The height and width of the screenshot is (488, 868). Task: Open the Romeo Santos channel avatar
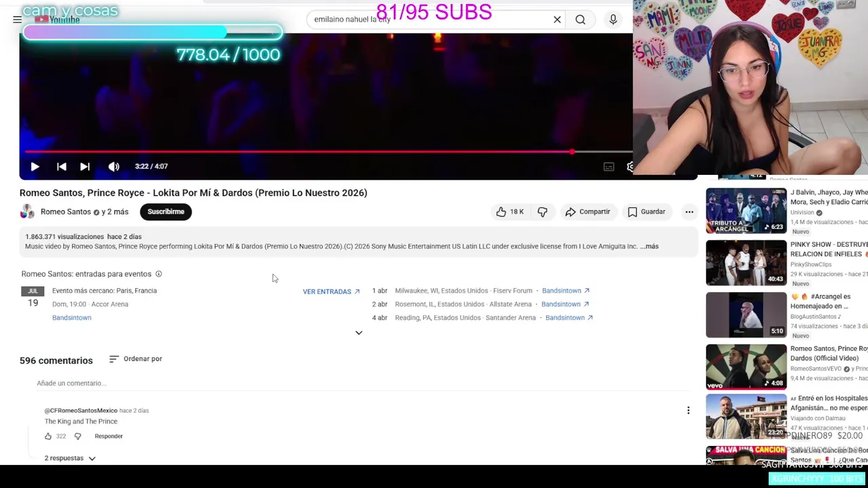click(x=27, y=212)
